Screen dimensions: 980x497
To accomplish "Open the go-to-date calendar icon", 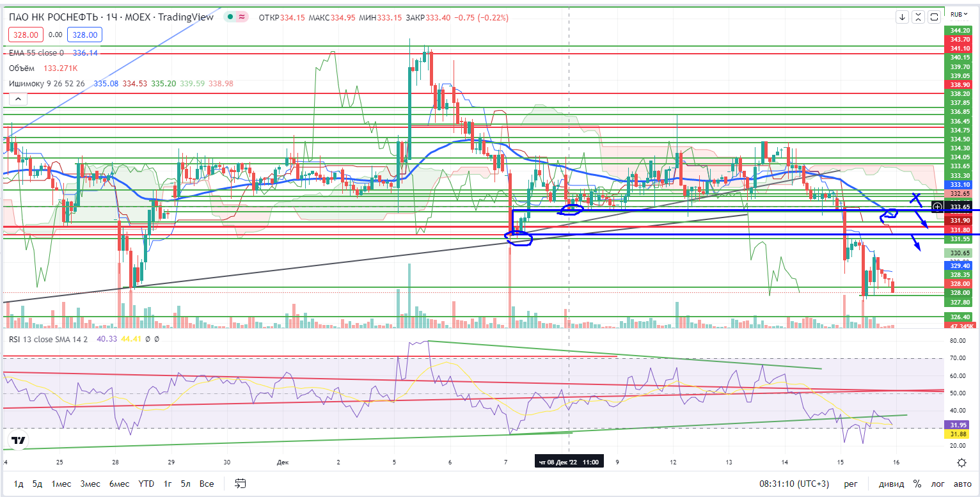I will click(x=241, y=483).
